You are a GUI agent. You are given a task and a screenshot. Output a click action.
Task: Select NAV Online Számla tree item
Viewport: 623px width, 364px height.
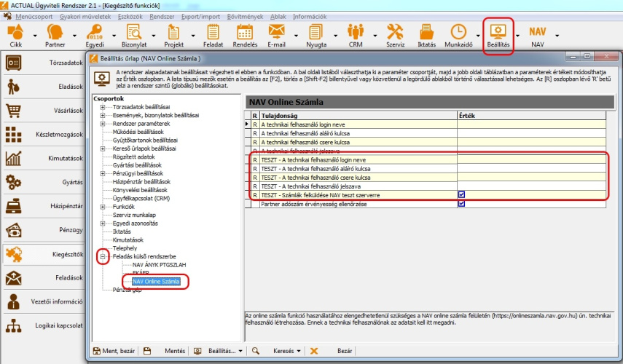156,281
